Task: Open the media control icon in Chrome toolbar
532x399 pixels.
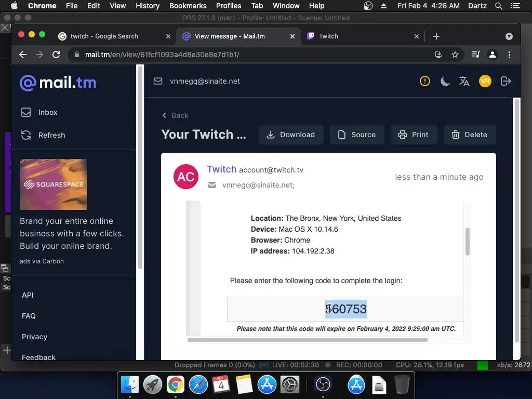Action: pyautogui.click(x=476, y=55)
